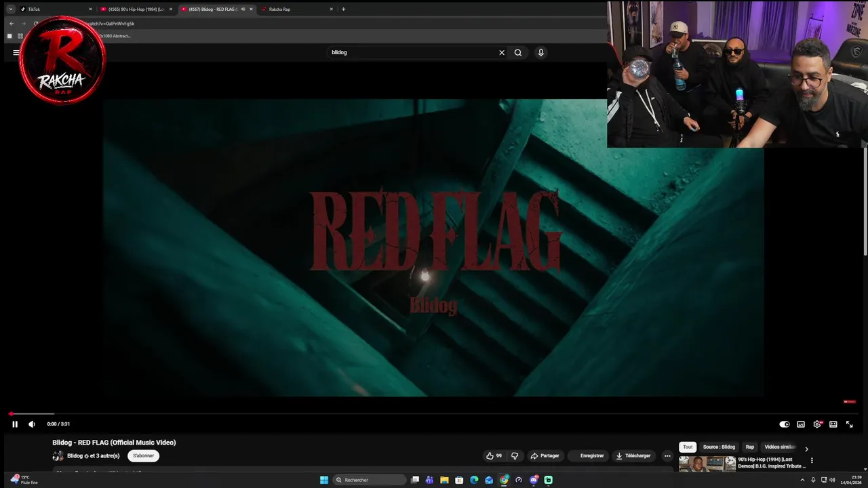Toggle the autoplay switch in player
868x488 pixels.
coord(785,424)
